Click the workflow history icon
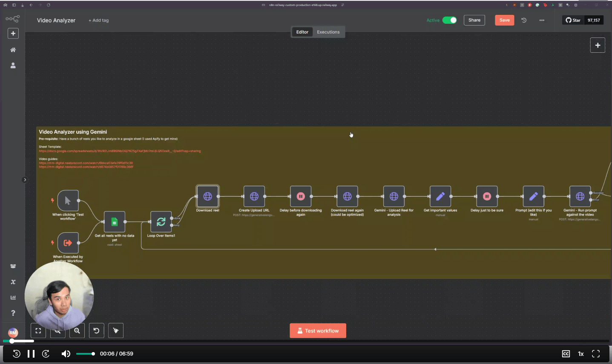The width and height of the screenshot is (612, 364). [524, 20]
